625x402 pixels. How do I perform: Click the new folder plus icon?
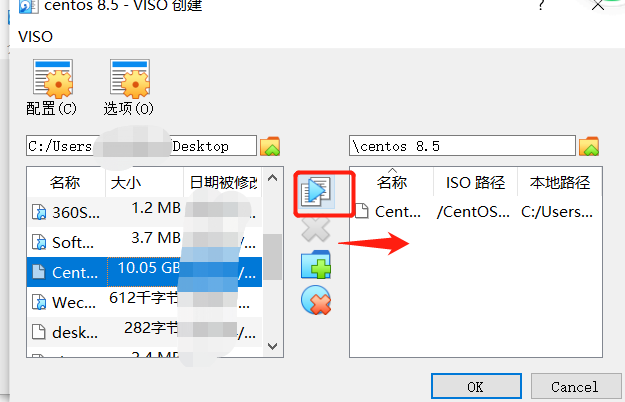point(316,264)
